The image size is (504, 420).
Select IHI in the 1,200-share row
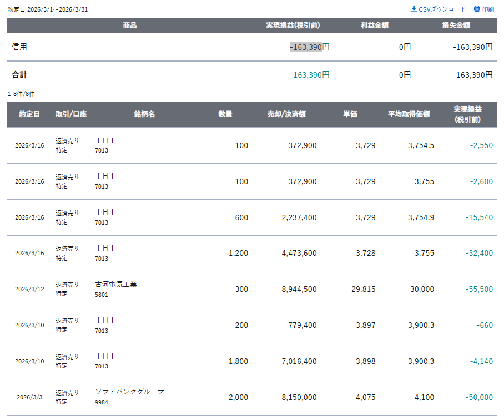click(105, 248)
